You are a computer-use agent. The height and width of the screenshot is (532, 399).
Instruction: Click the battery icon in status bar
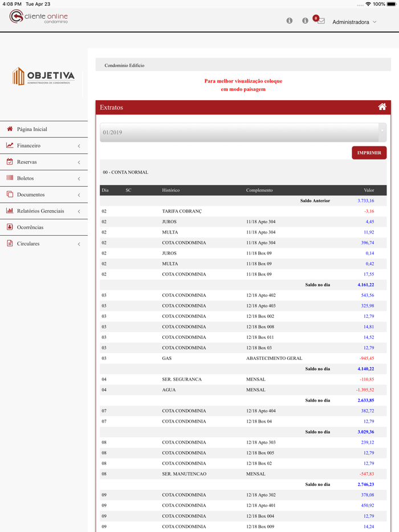pos(392,4)
